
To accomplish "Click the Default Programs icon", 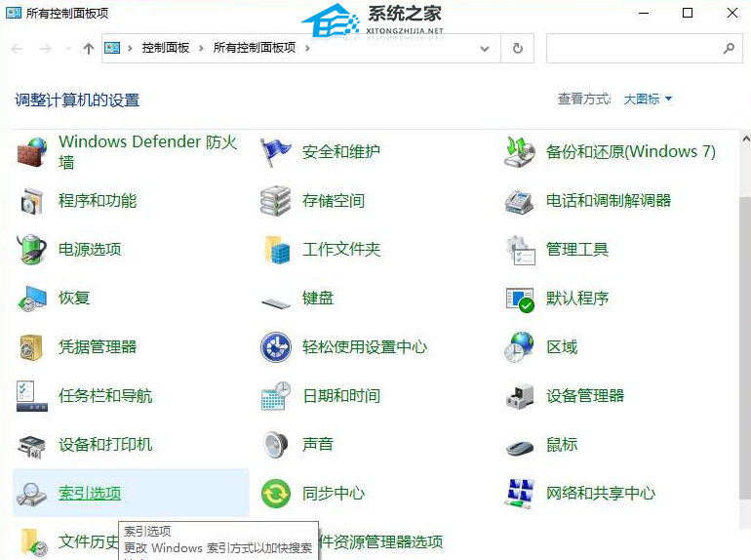I will (x=520, y=300).
